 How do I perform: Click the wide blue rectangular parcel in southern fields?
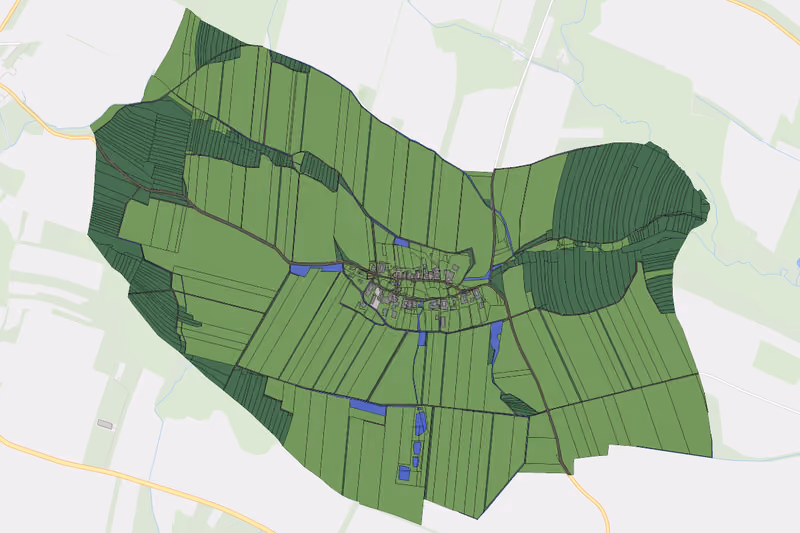click(367, 407)
